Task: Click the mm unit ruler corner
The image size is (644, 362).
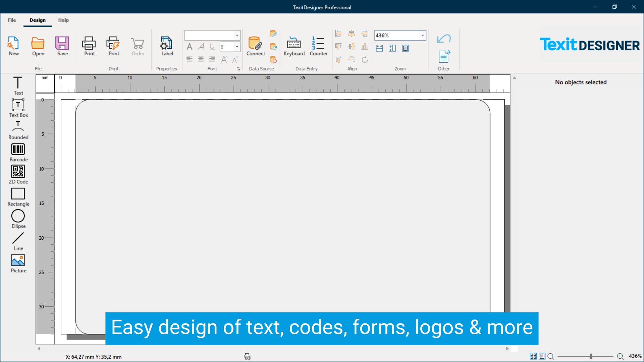Action: pos(45,83)
